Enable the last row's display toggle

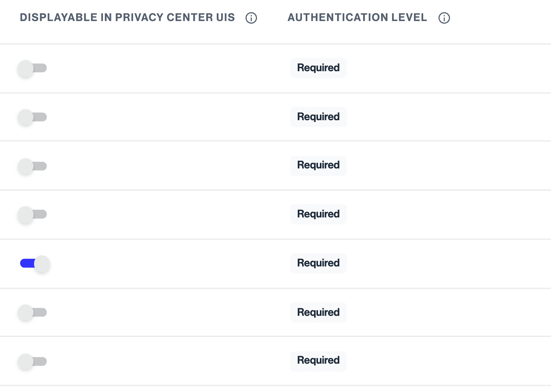pos(33,361)
